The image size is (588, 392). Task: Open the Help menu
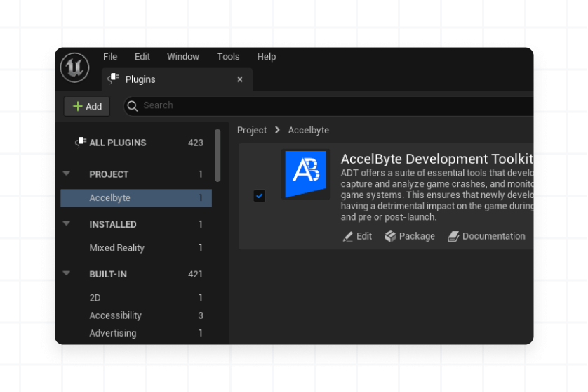point(267,57)
